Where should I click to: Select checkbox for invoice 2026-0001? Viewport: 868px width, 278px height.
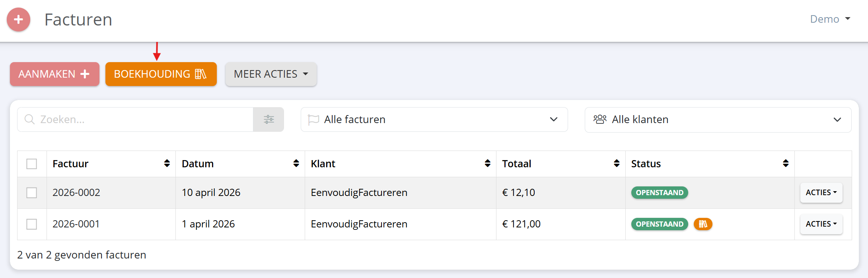pos(32,224)
